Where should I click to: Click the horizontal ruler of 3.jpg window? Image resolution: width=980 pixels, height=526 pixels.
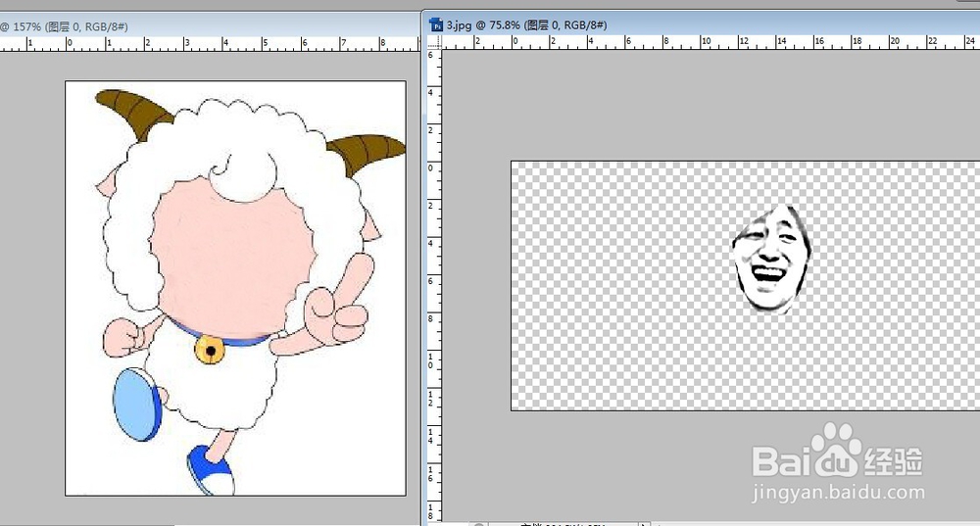710,42
